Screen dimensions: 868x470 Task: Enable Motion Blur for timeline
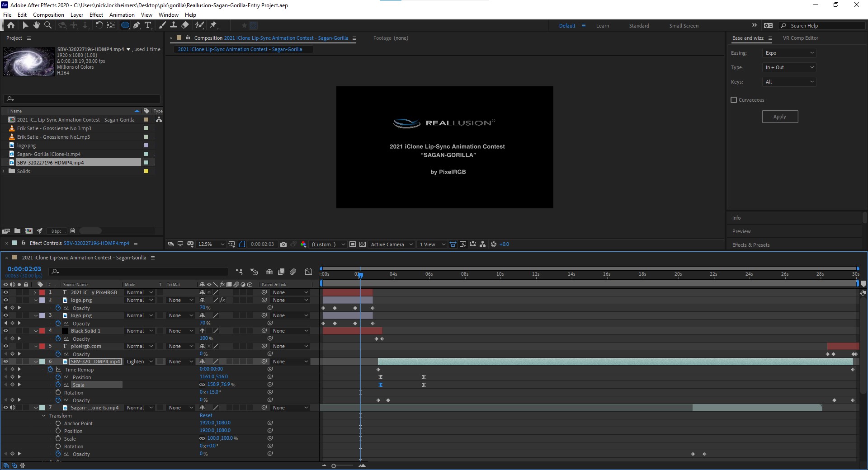[293, 272]
